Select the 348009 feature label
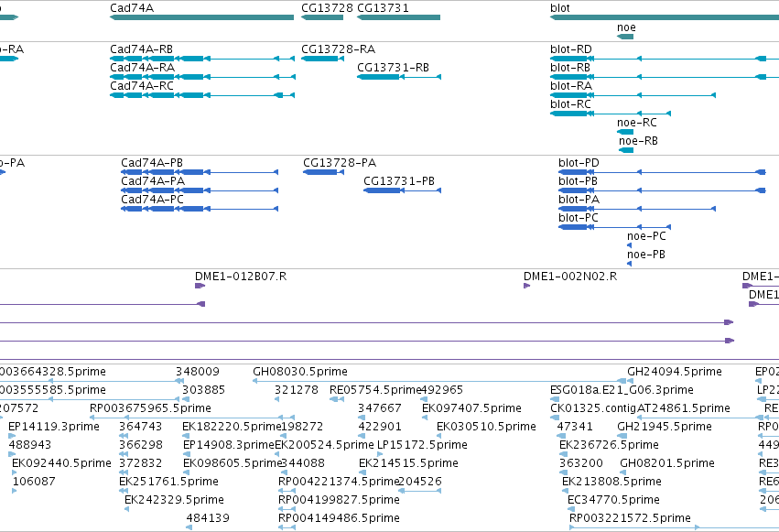 197,372
